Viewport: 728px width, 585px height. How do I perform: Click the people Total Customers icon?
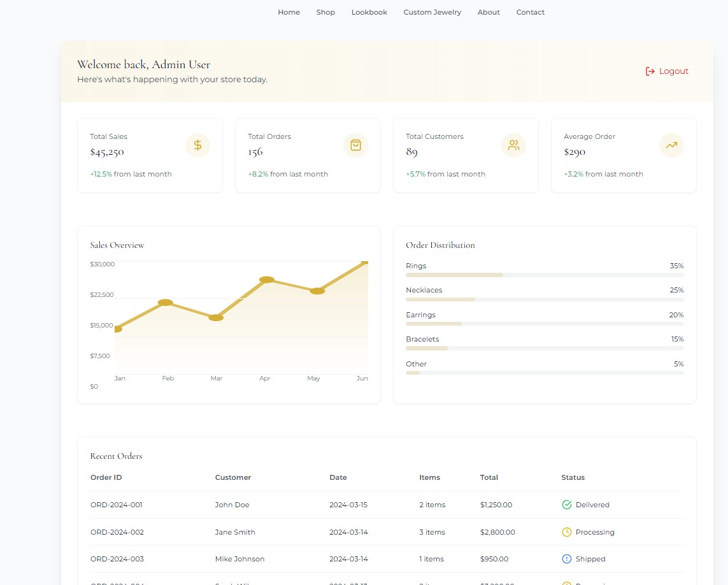click(x=513, y=145)
